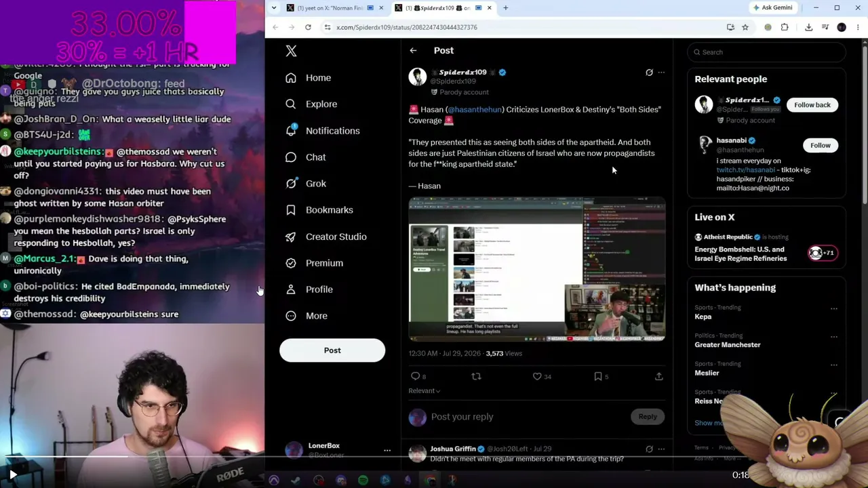Open more options on Spiderdx109 post

pos(661,73)
